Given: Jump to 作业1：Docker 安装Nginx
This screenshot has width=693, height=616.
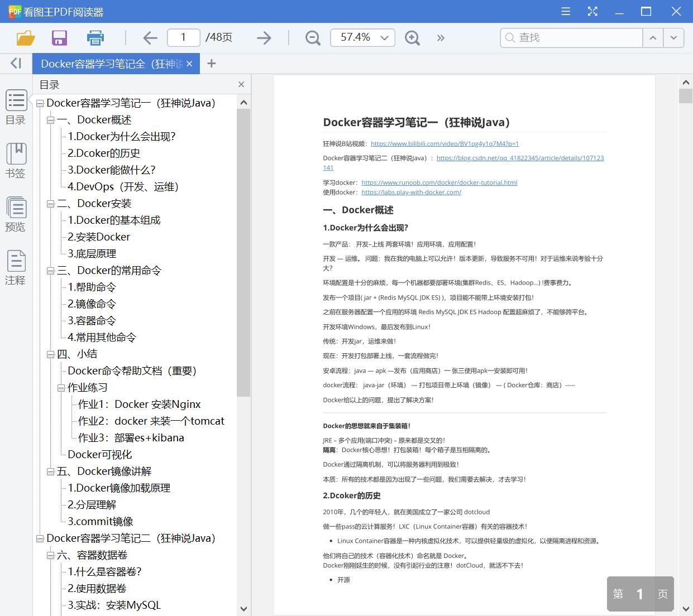Looking at the screenshot, I should 139,405.
